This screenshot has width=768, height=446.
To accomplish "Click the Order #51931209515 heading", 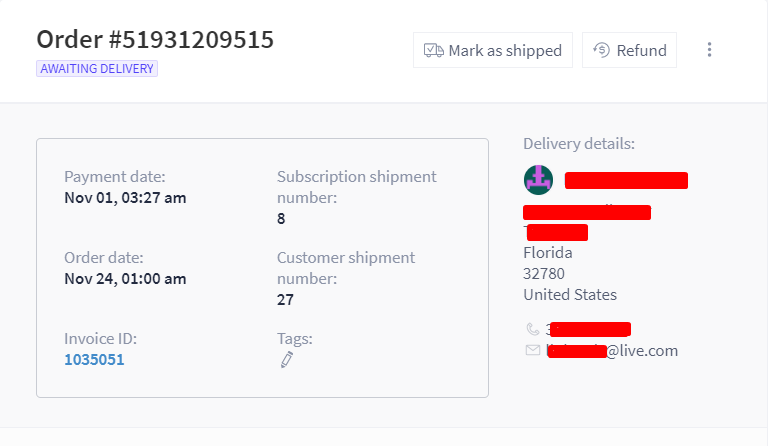I will 155,39.
